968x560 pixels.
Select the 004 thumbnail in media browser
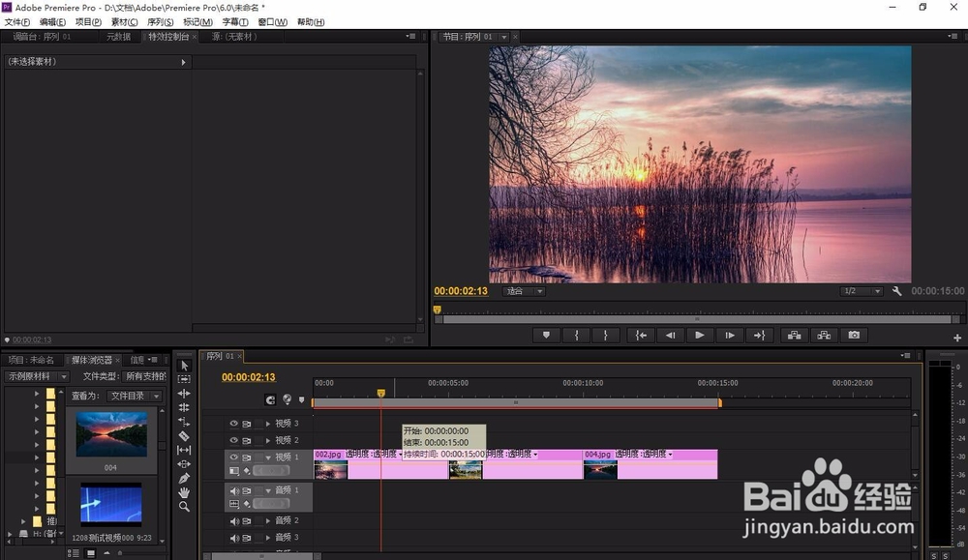(111, 435)
